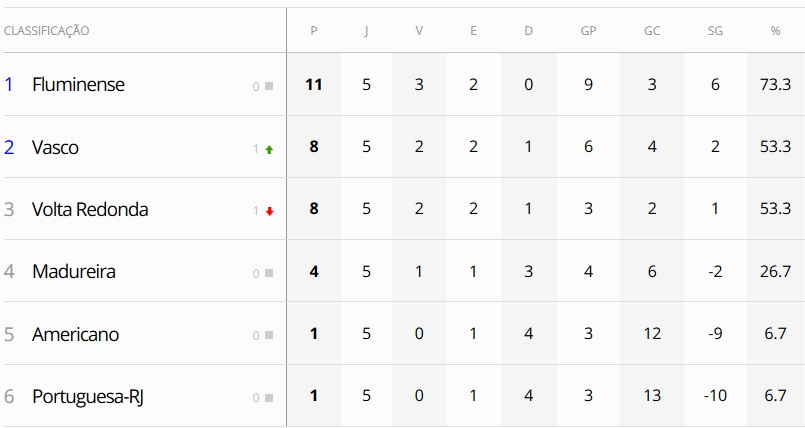This screenshot has height=428, width=805.
Task: Click the V wins column header
Action: coord(419,31)
